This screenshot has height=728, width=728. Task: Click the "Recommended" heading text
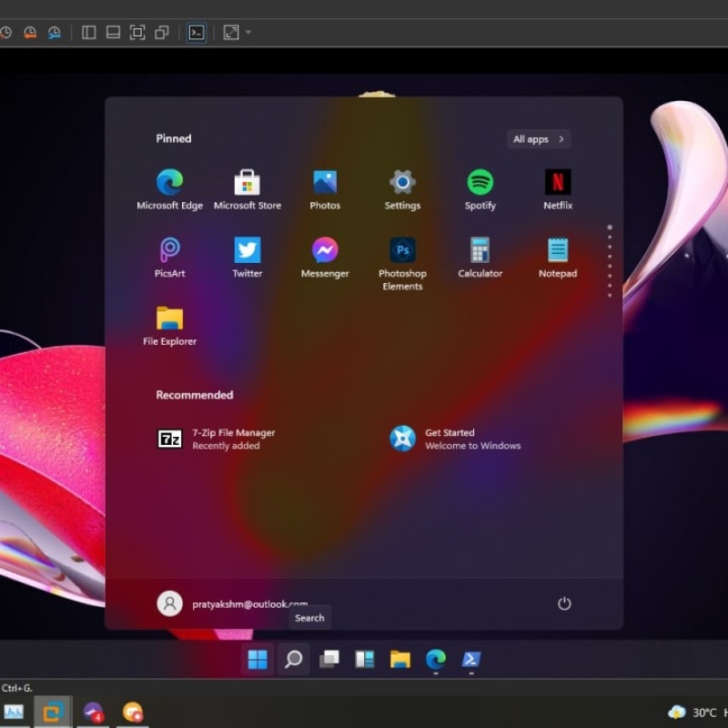point(195,395)
